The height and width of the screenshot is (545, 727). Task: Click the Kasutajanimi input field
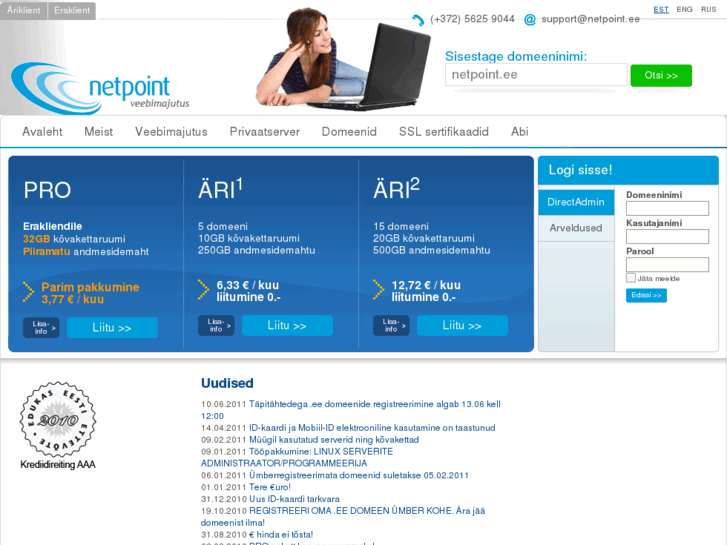[x=667, y=237]
